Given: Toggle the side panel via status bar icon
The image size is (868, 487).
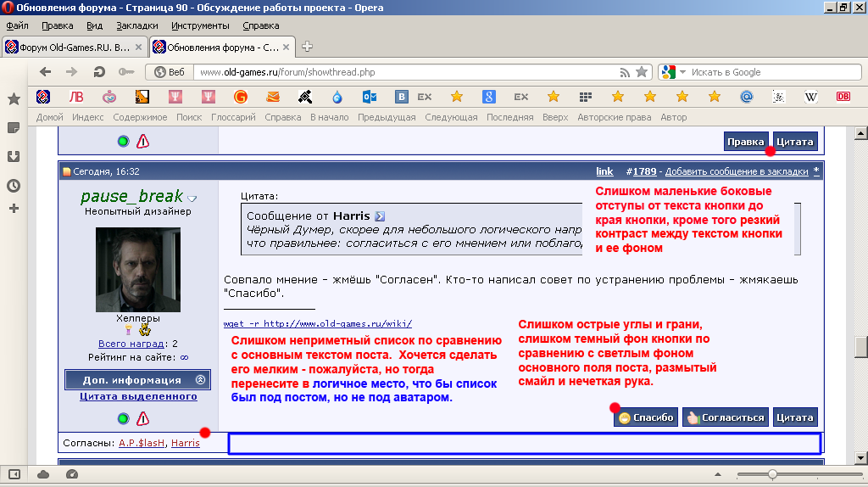Looking at the screenshot, I should [x=14, y=474].
